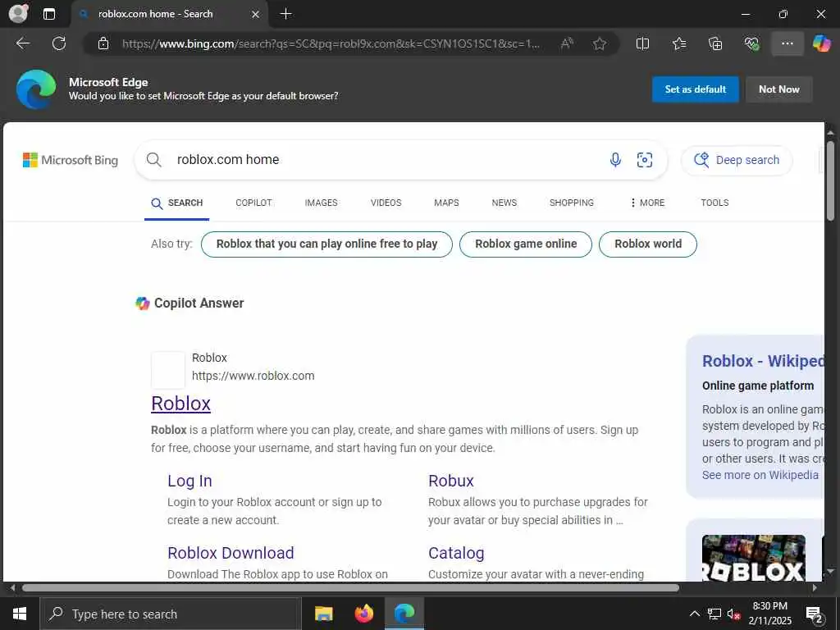The width and height of the screenshot is (840, 630).
Task: Try the 'Roblox game online' suggestion
Action: (526, 244)
